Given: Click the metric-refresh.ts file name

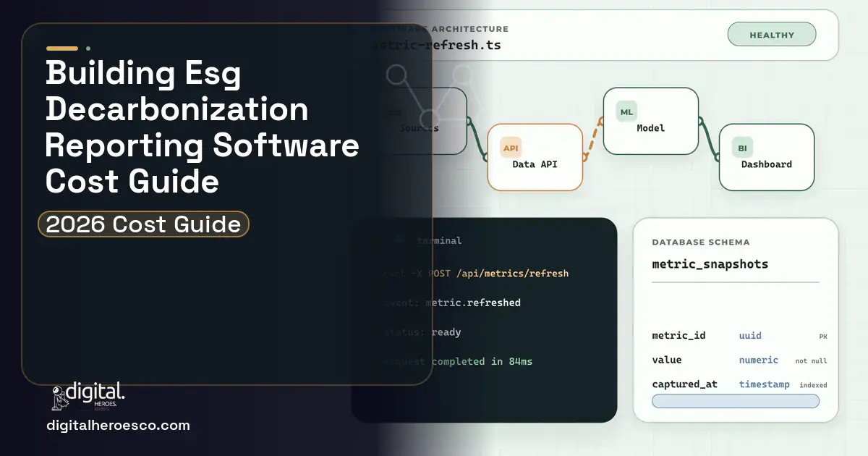Looking at the screenshot, I should [x=438, y=45].
